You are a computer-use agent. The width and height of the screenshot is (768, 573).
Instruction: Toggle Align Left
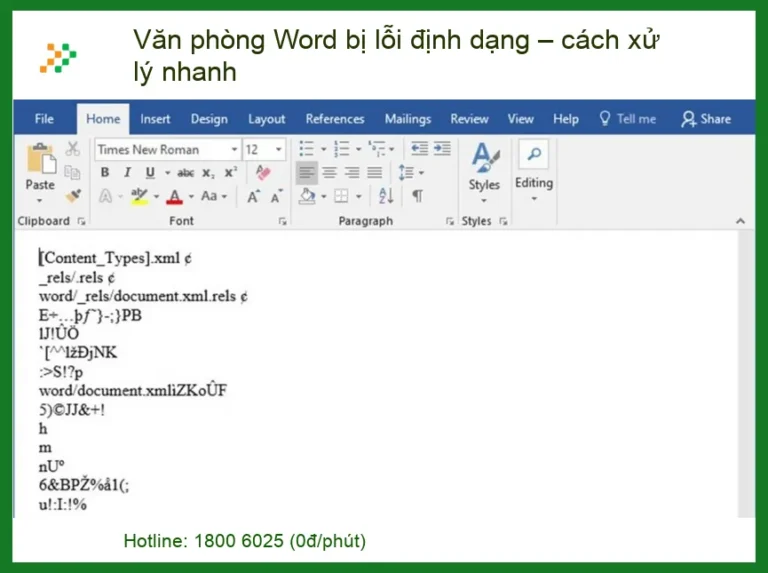pos(307,172)
